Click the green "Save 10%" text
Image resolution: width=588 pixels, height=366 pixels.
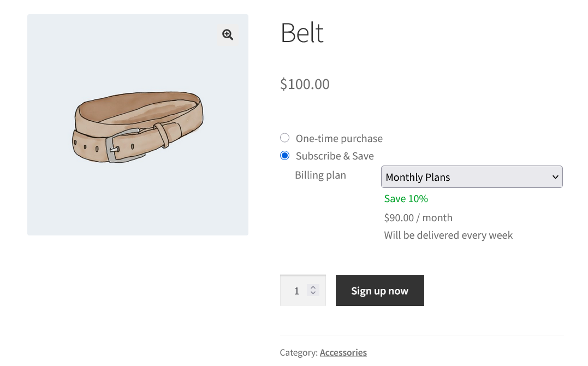pos(406,199)
